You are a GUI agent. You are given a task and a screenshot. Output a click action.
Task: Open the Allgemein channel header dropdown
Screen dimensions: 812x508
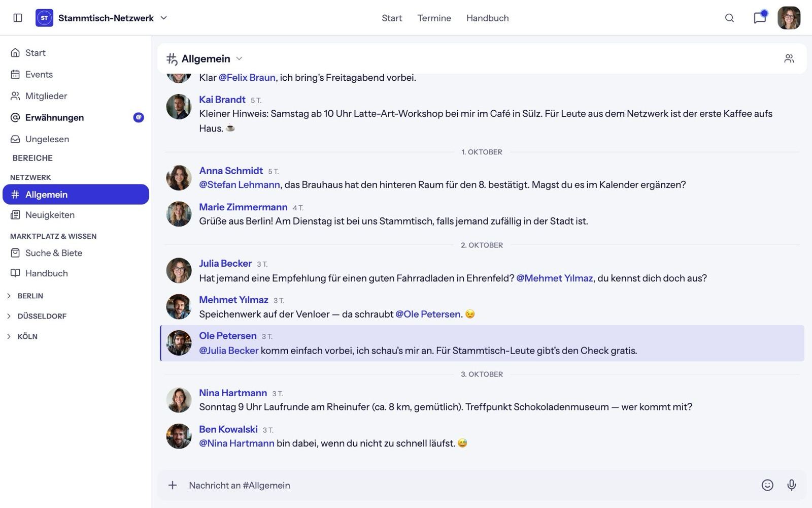239,58
